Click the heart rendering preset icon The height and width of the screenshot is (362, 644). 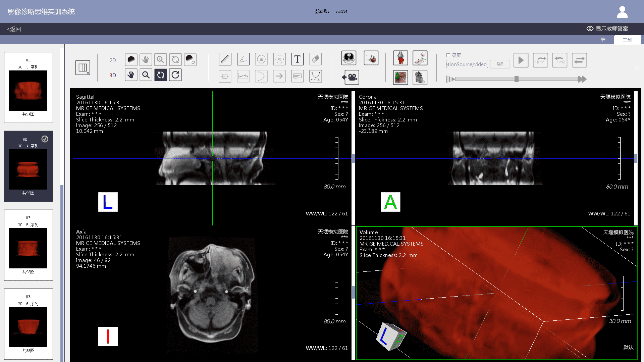tap(420, 77)
